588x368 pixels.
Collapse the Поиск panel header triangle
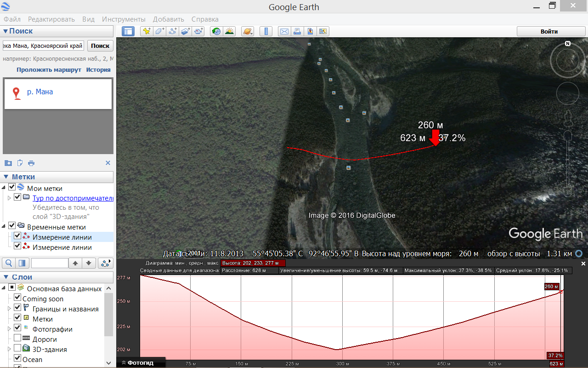6,31
